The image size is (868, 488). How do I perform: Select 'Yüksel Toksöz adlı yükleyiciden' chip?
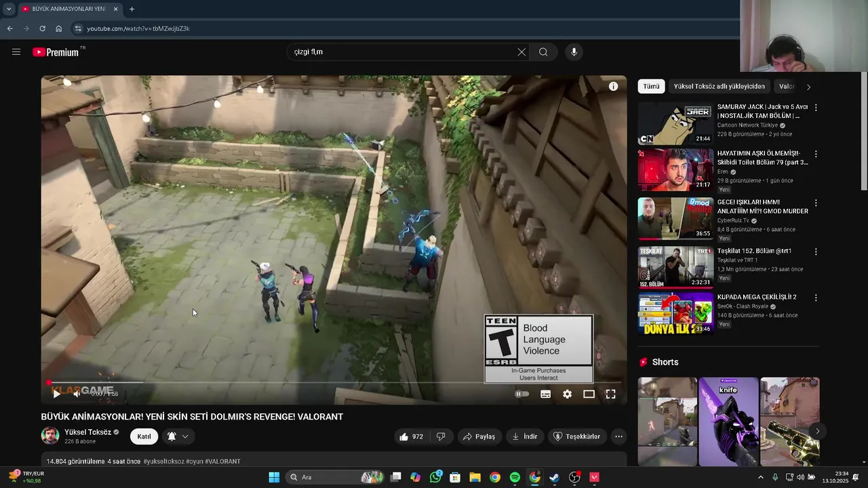719,87
